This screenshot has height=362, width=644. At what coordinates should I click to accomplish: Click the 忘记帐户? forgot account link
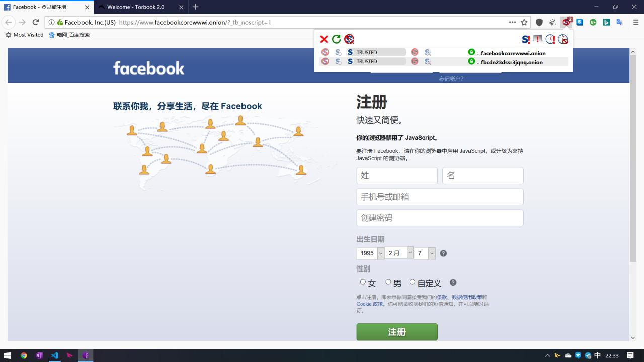(451, 79)
